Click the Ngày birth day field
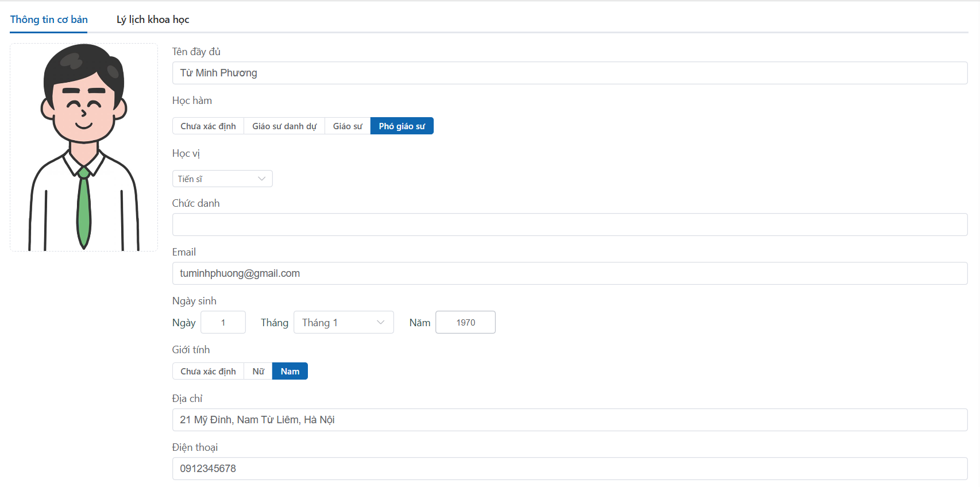The height and width of the screenshot is (487, 980). [x=223, y=323]
